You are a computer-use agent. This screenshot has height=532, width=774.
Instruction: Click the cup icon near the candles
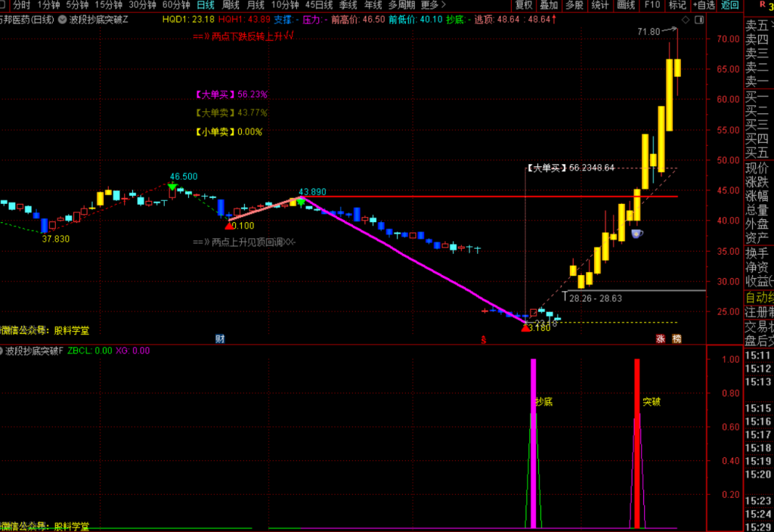(636, 234)
